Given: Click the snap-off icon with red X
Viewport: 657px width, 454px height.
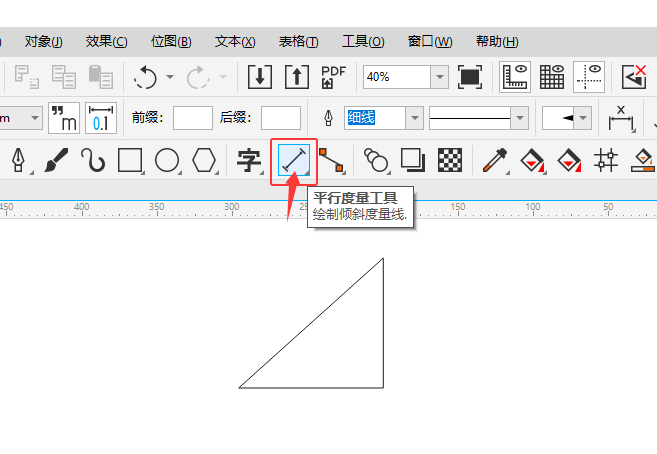Looking at the screenshot, I should click(634, 77).
